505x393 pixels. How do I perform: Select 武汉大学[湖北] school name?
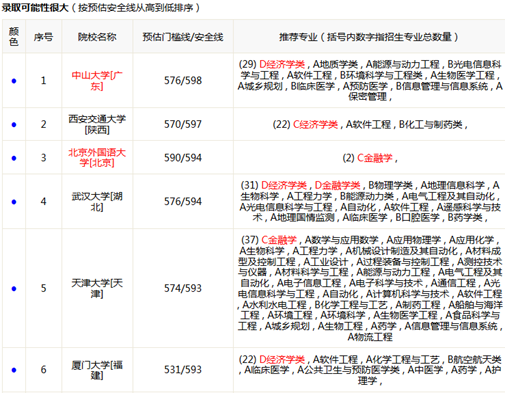pyautogui.click(x=97, y=201)
